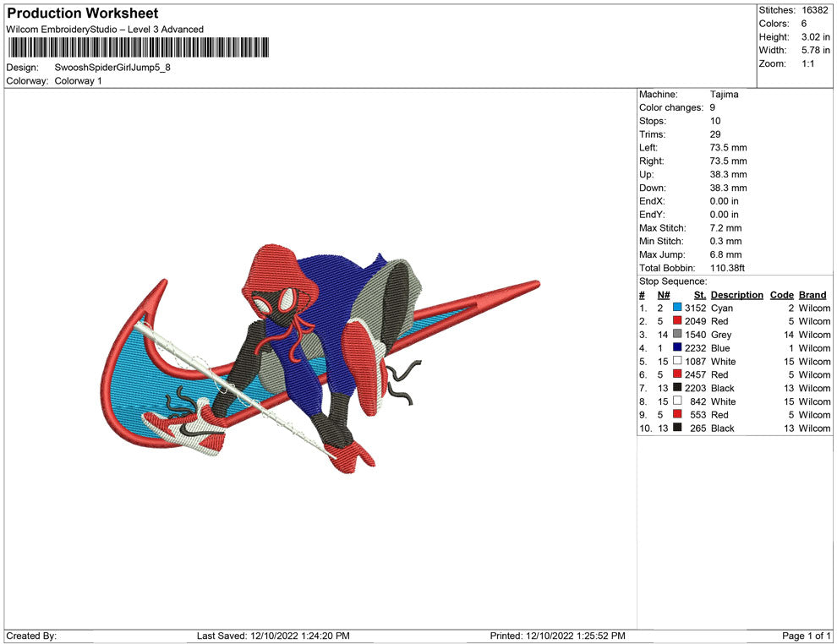Click the Colors value 6
The width and height of the screenshot is (837, 644).
tap(804, 24)
